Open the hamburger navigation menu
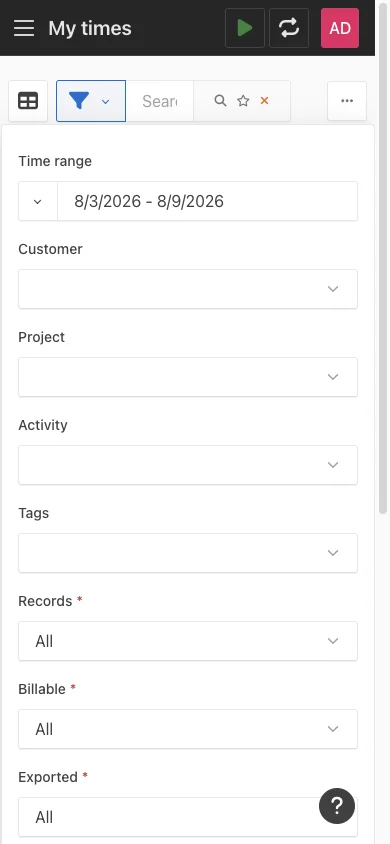Viewport: 390px width, 844px height. click(24, 28)
